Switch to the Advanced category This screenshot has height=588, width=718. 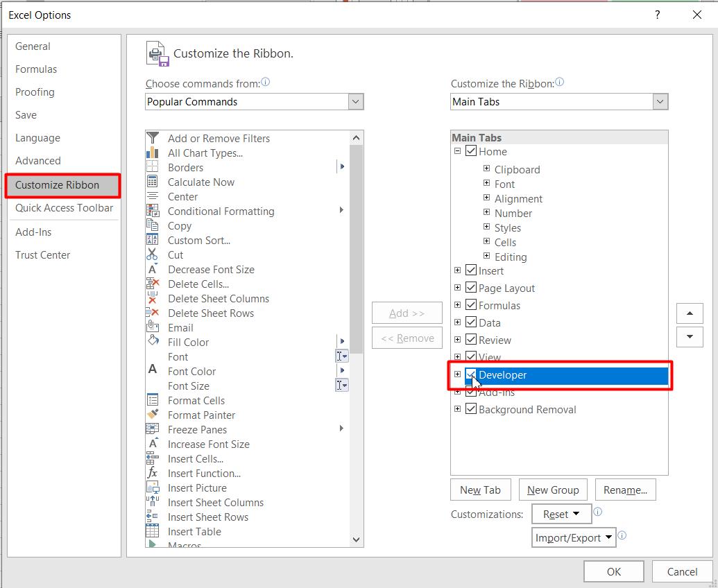tap(37, 160)
